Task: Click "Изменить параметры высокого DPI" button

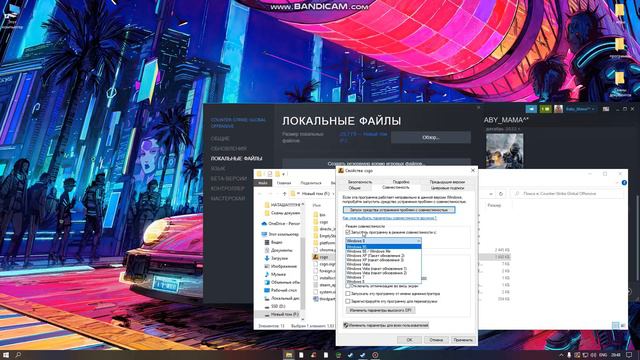Action: [x=380, y=310]
